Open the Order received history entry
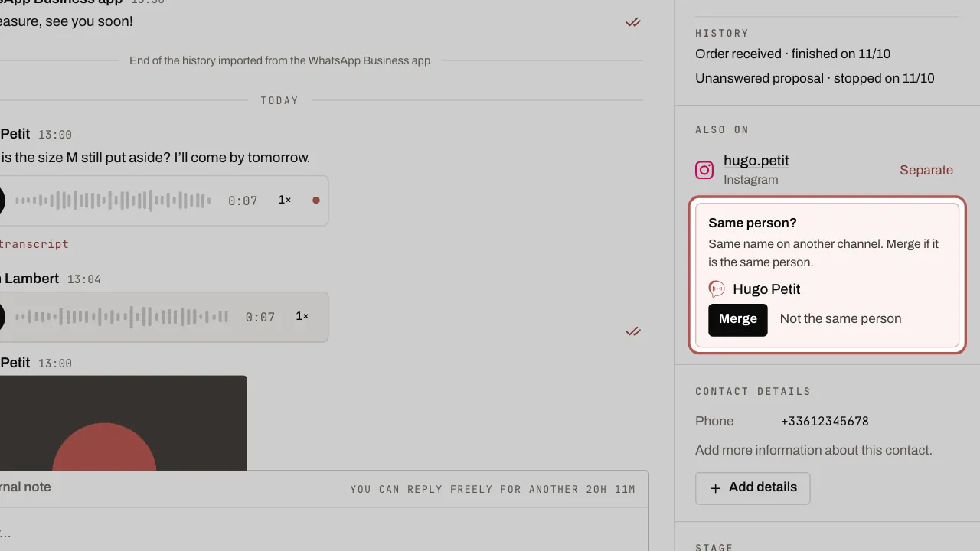This screenshot has width=980, height=551. point(792,54)
